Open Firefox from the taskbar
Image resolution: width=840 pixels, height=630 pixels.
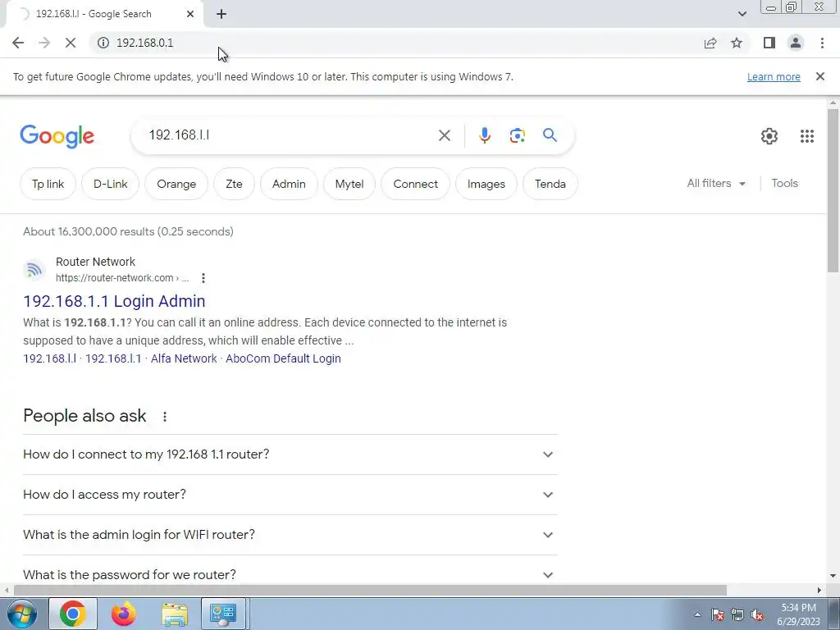point(123,614)
